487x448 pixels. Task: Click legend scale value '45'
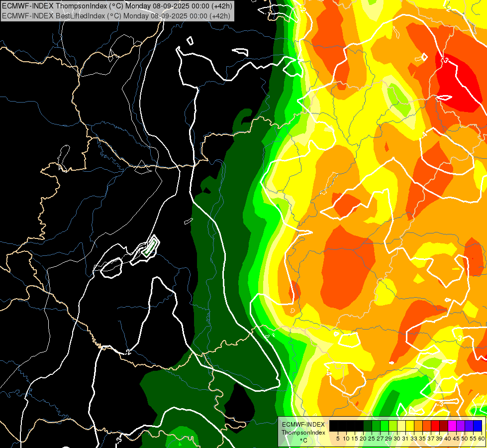coord(456,439)
